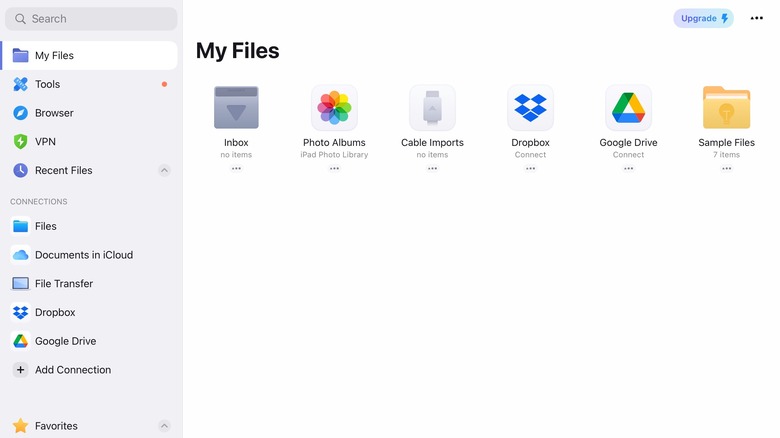
Task: Click the iCloud cloud icon
Action: coord(20,255)
